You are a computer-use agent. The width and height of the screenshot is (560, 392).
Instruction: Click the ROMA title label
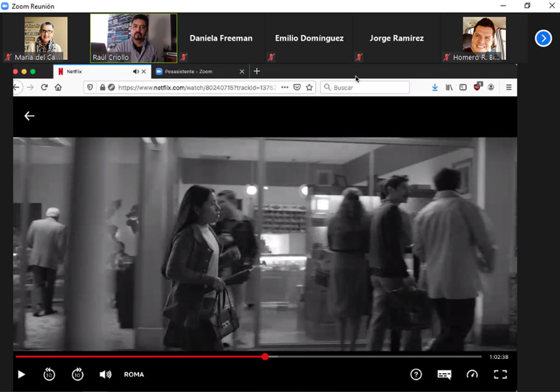tap(134, 374)
